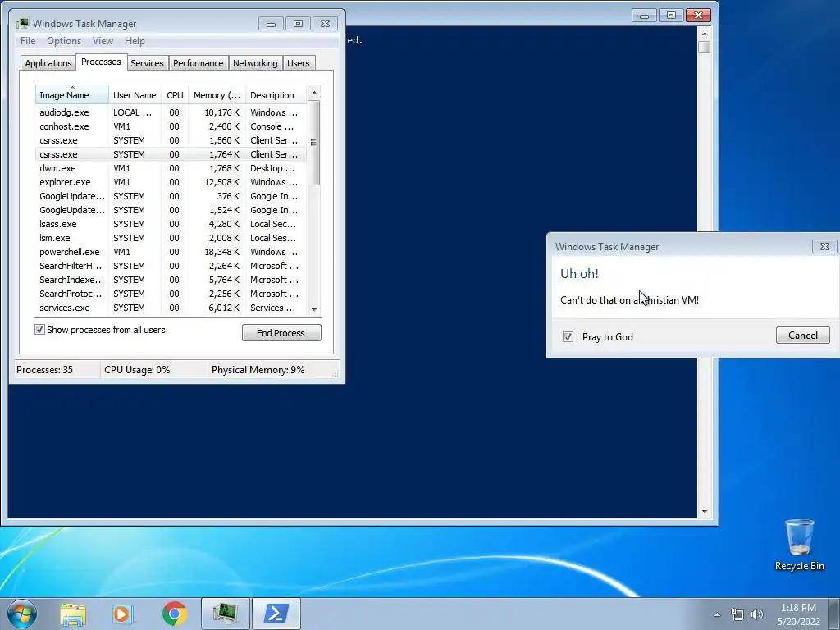840x630 pixels.
Task: Click process list scrollbar up arrow
Action: pyautogui.click(x=314, y=93)
